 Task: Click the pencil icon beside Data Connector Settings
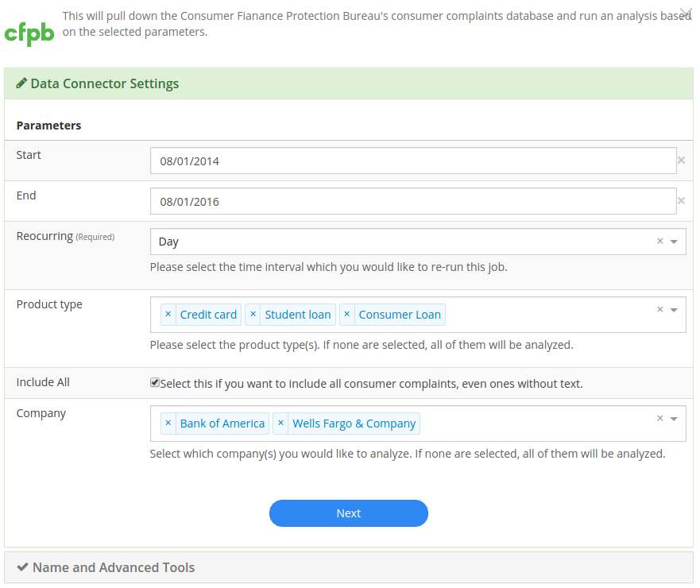pyautogui.click(x=21, y=83)
